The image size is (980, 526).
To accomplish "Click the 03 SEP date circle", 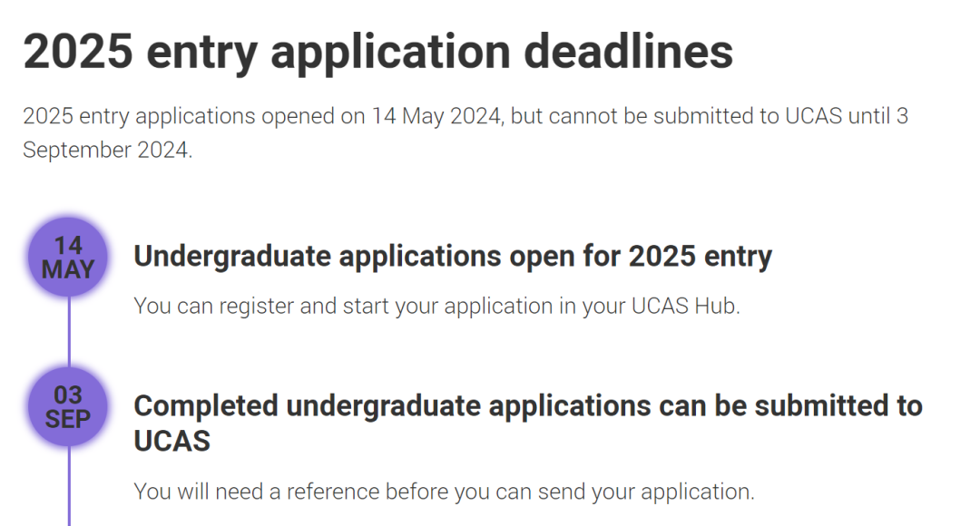I will click(x=68, y=406).
